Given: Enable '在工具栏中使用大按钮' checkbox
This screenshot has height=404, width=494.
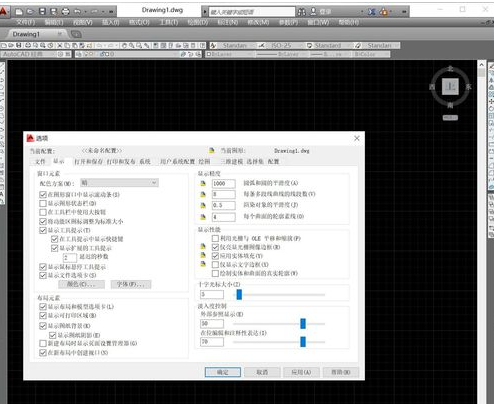Looking at the screenshot, I should click(43, 212).
